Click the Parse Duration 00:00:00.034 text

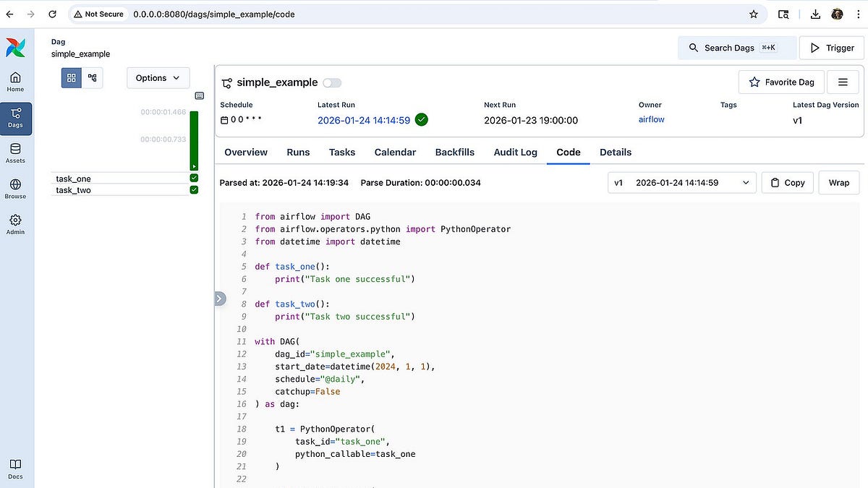420,183
